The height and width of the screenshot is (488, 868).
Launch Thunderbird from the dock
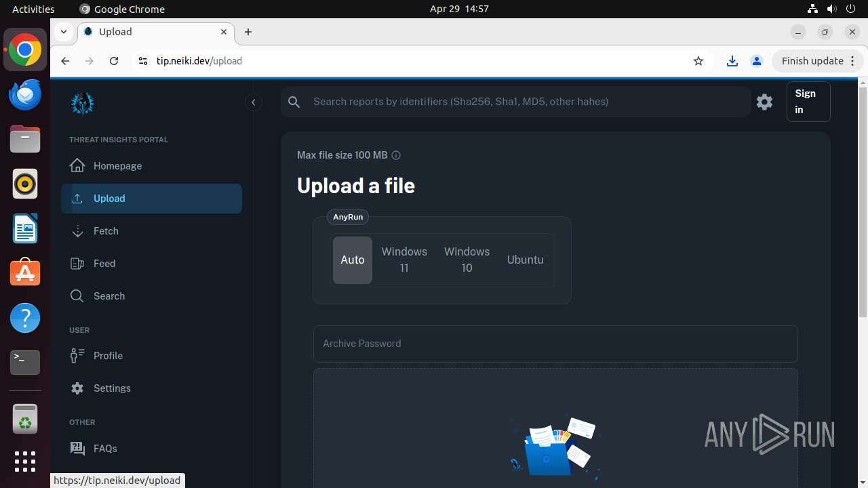(x=25, y=94)
